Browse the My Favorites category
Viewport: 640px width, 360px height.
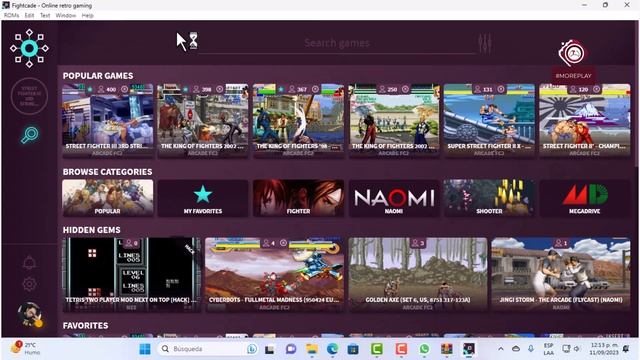[203, 198]
